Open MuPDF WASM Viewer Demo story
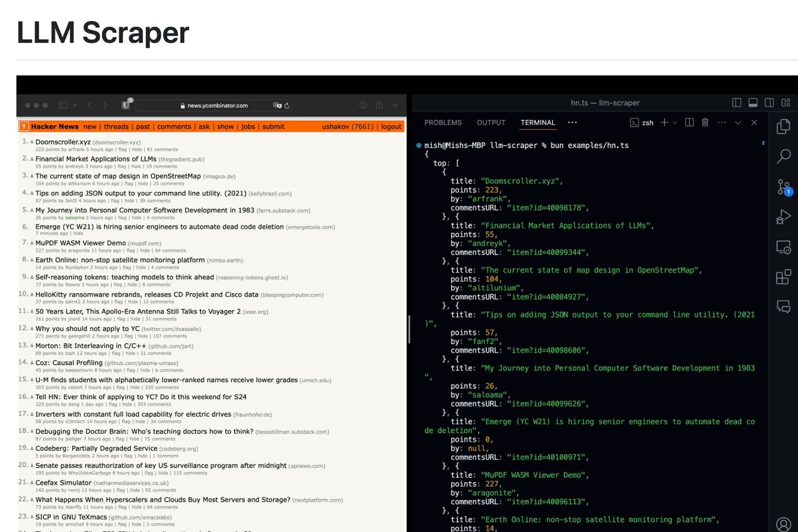The height and width of the screenshot is (532, 798). 81,243
